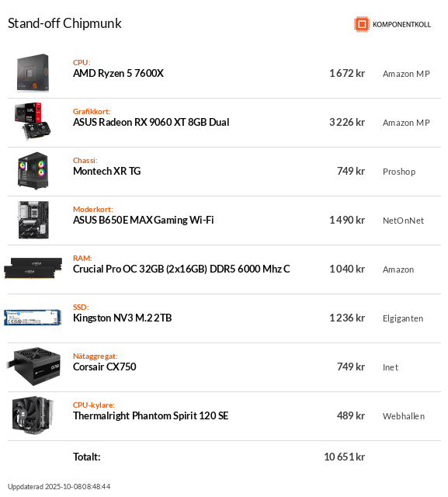Click the Inet store name
Screen dimensions: 448x497
point(391,367)
